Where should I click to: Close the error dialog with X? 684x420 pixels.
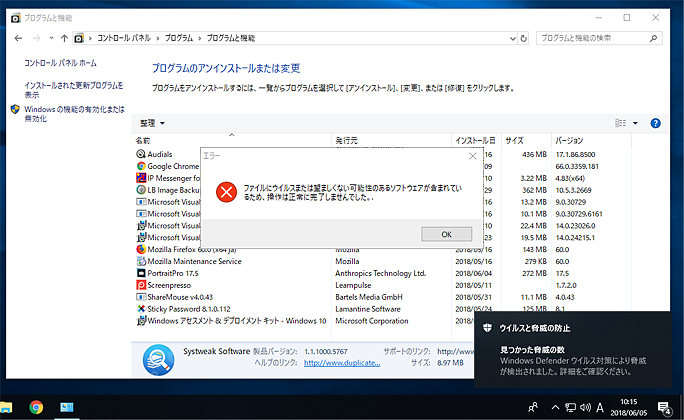click(473, 156)
